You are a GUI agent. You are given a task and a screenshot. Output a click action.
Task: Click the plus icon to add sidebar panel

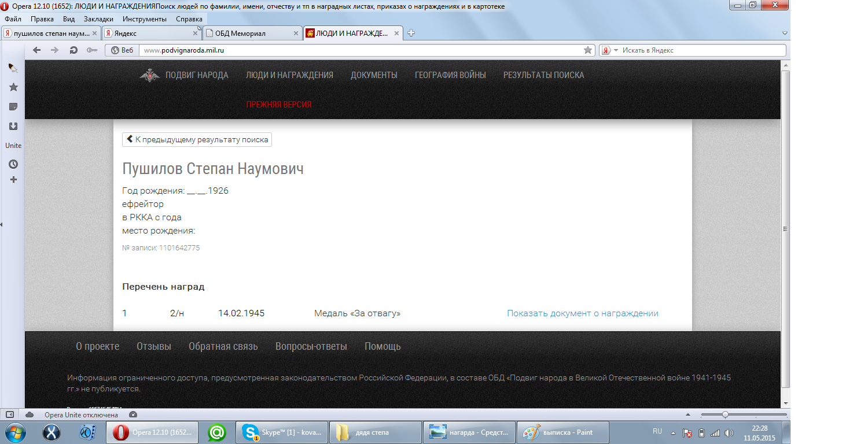click(14, 180)
